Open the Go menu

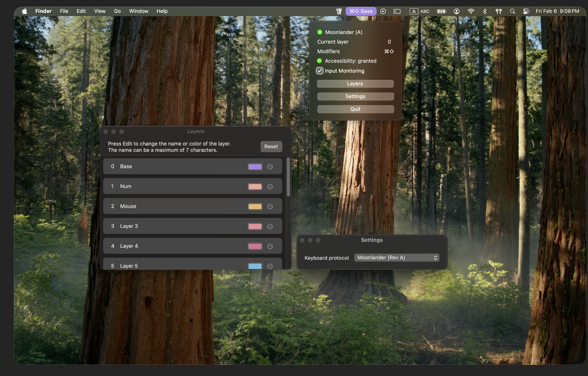[x=117, y=11]
